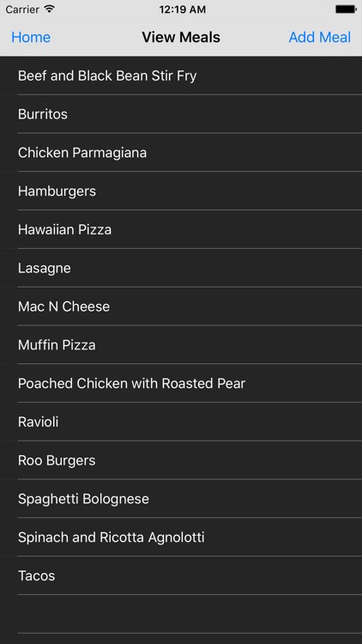The width and height of the screenshot is (362, 644).
Task: Click the battery indicator icon
Action: (x=346, y=9)
